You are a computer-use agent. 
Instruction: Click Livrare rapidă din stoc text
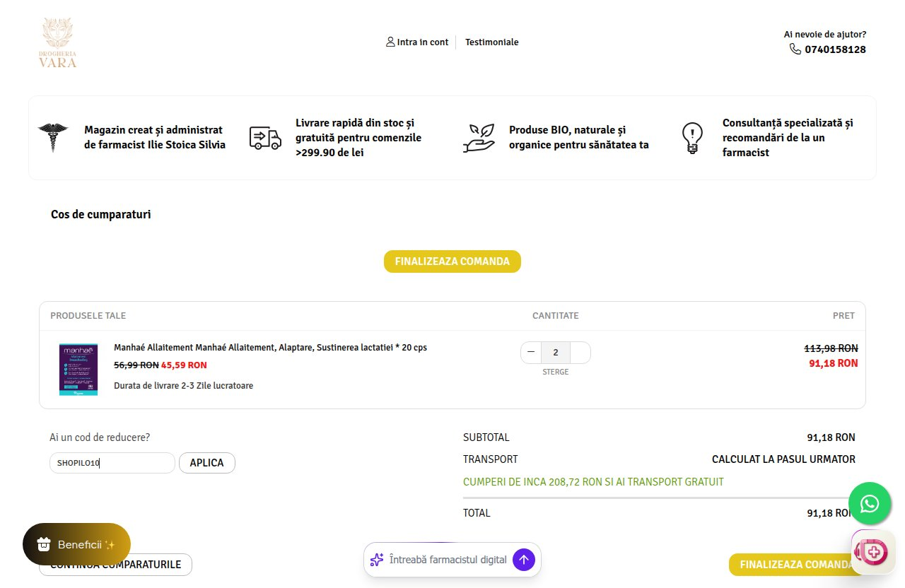(358, 138)
